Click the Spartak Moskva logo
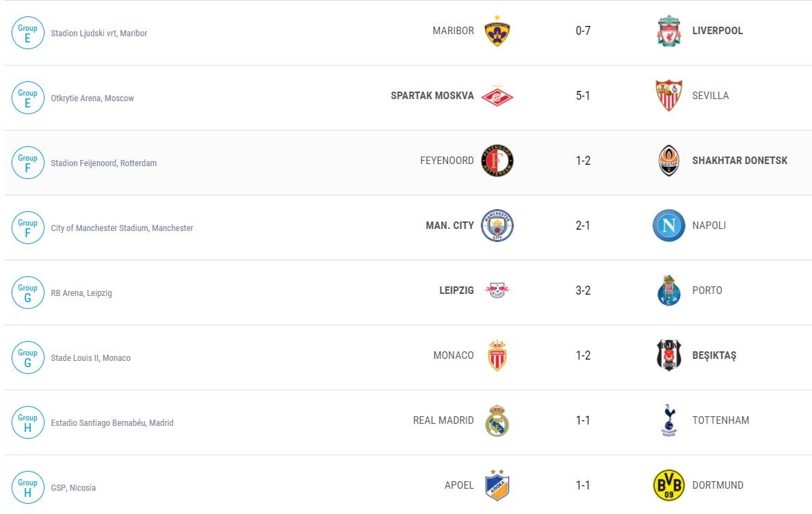Viewport: 812px width, 514px height. click(x=497, y=96)
